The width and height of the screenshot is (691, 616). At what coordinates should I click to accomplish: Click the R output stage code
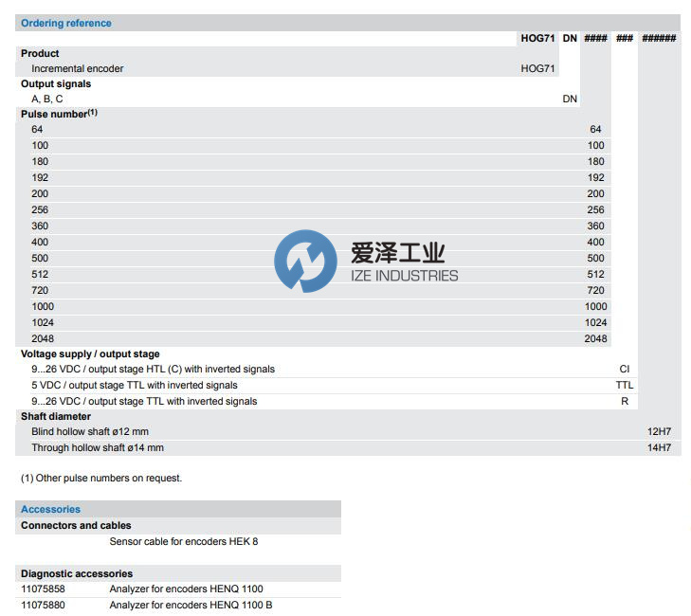[x=624, y=401]
